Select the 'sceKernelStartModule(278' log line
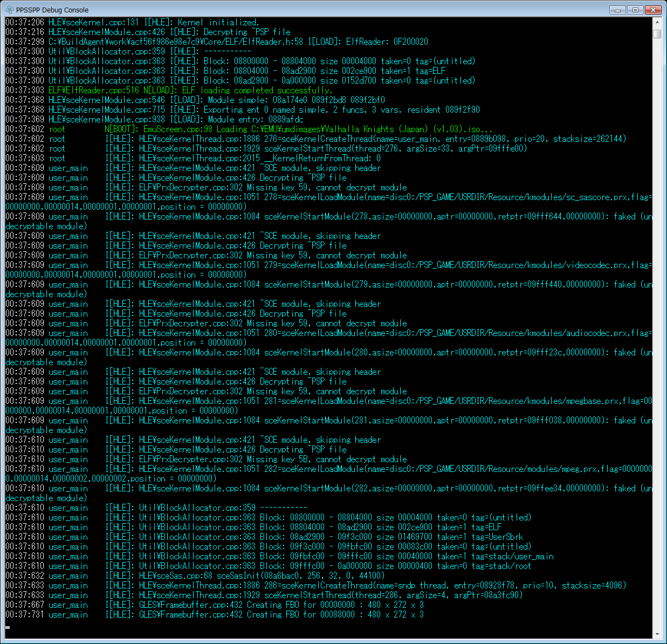The width and height of the screenshot is (667, 644). 329,221
